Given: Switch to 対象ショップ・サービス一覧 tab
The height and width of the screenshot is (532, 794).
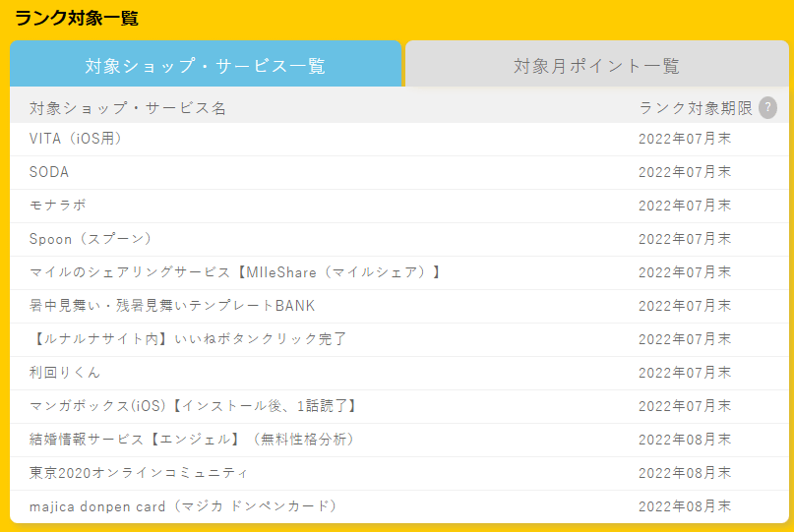Looking at the screenshot, I should click(206, 64).
